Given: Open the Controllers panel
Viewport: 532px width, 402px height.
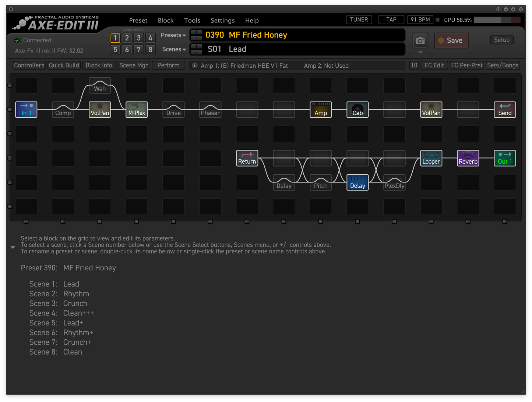Looking at the screenshot, I should tap(29, 65).
